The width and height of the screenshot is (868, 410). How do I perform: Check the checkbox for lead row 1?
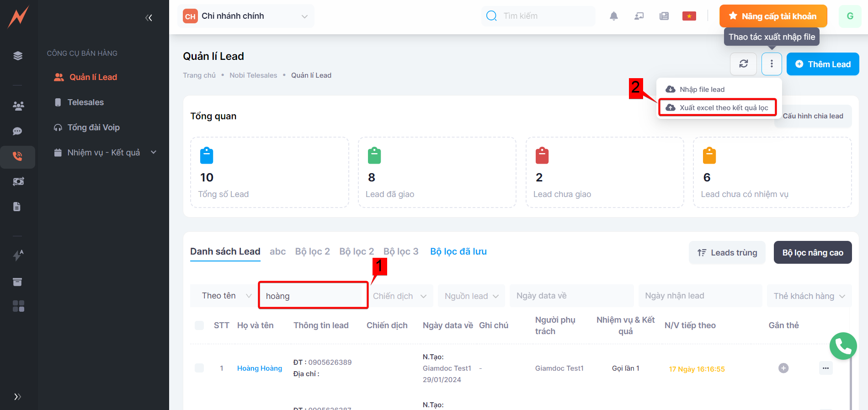tap(199, 368)
